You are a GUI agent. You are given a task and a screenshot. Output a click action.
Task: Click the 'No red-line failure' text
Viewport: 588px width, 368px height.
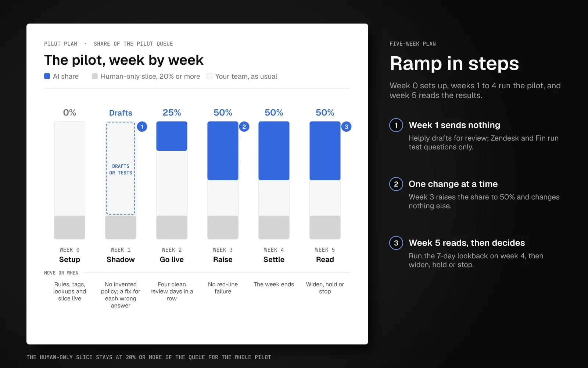[x=223, y=288]
